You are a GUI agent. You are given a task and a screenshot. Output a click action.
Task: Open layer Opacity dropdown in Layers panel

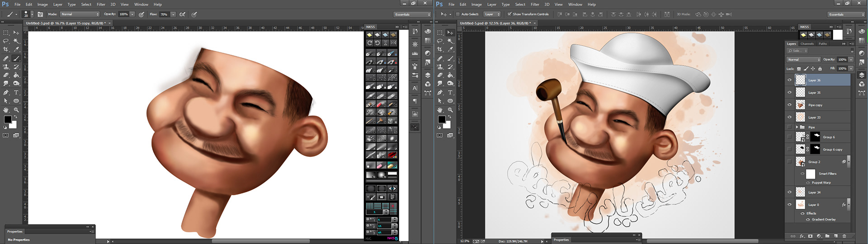point(850,60)
